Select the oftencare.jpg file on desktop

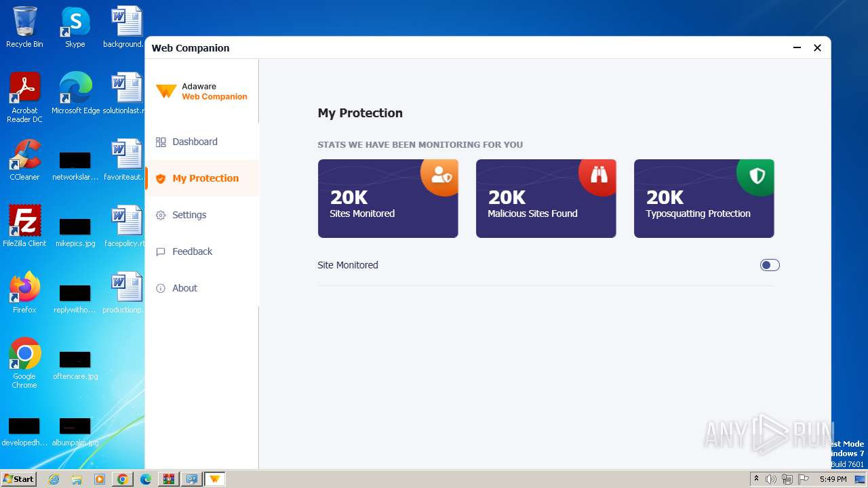pos(75,365)
